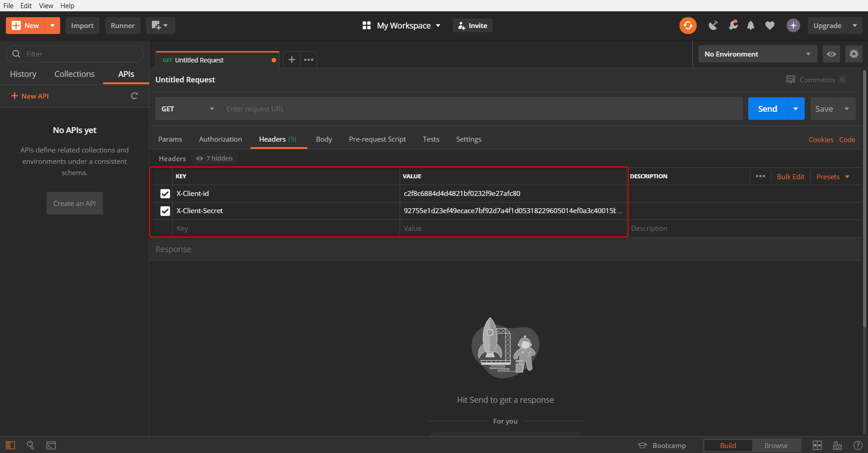Viewport: 868px width, 453px height.
Task: Expand the GET method dropdown
Action: (x=188, y=109)
